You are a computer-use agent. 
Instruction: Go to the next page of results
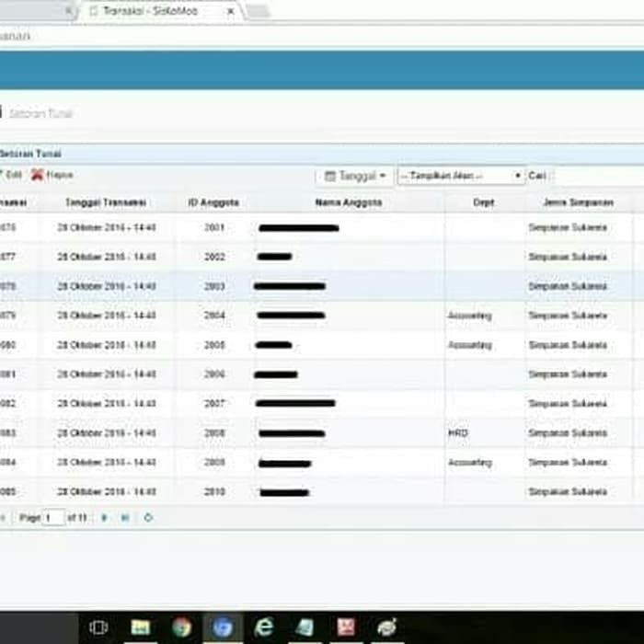104,517
